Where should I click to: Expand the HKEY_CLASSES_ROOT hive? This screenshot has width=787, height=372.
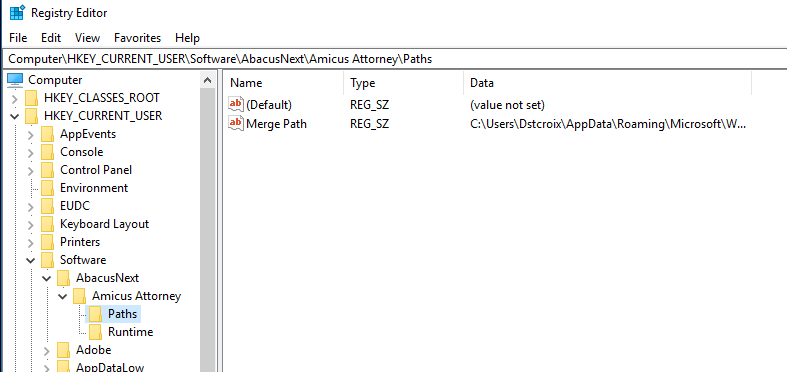point(15,98)
